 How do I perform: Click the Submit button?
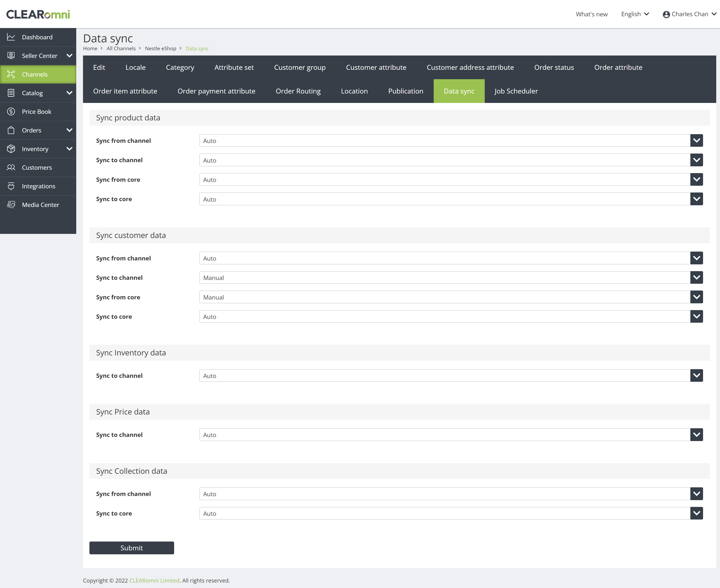pyautogui.click(x=132, y=548)
